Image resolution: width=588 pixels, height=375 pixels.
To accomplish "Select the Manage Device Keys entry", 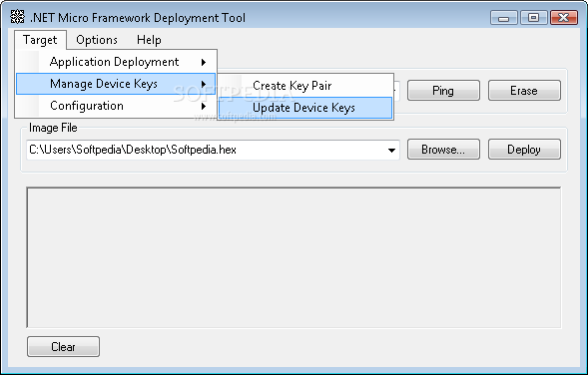I will (116, 84).
